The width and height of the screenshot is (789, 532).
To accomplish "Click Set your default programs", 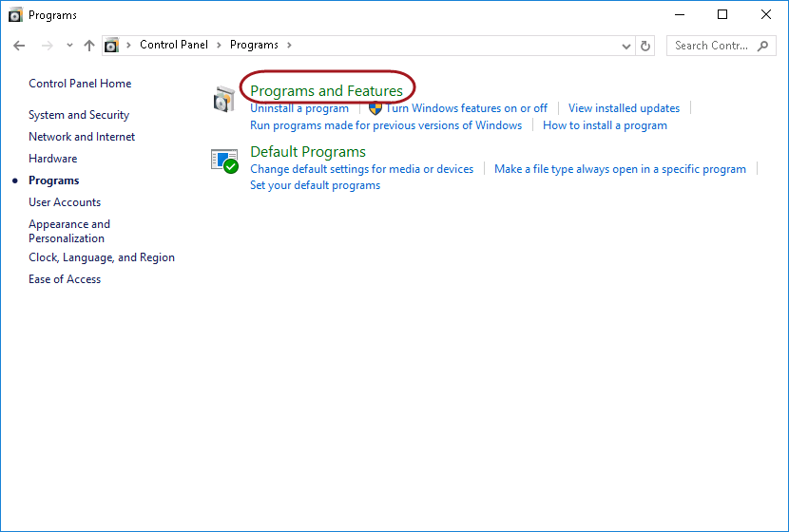I will click(315, 185).
